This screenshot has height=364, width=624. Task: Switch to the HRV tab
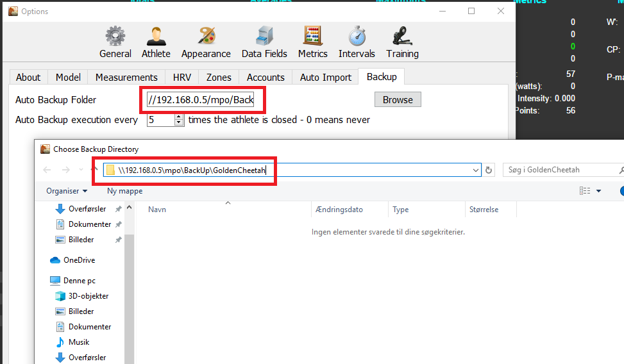pos(182,77)
